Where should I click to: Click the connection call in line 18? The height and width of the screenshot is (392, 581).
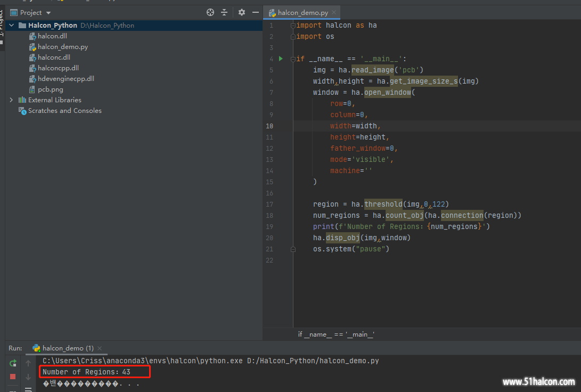click(462, 215)
